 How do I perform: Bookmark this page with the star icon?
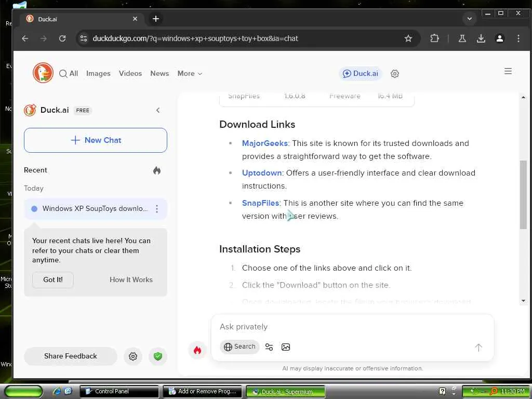point(408,38)
